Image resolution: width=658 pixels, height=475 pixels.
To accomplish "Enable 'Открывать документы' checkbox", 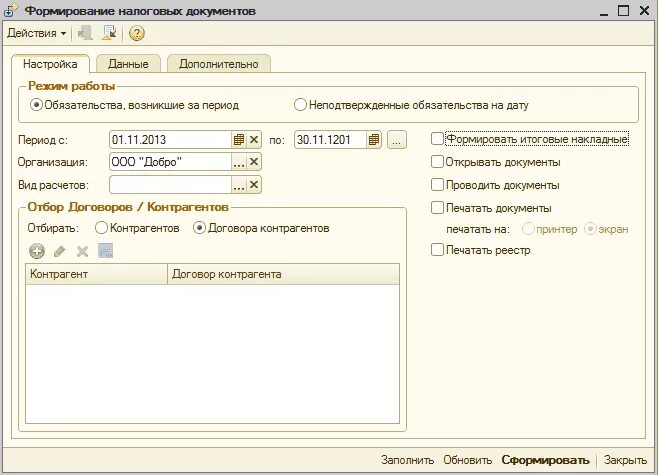I will [x=437, y=162].
